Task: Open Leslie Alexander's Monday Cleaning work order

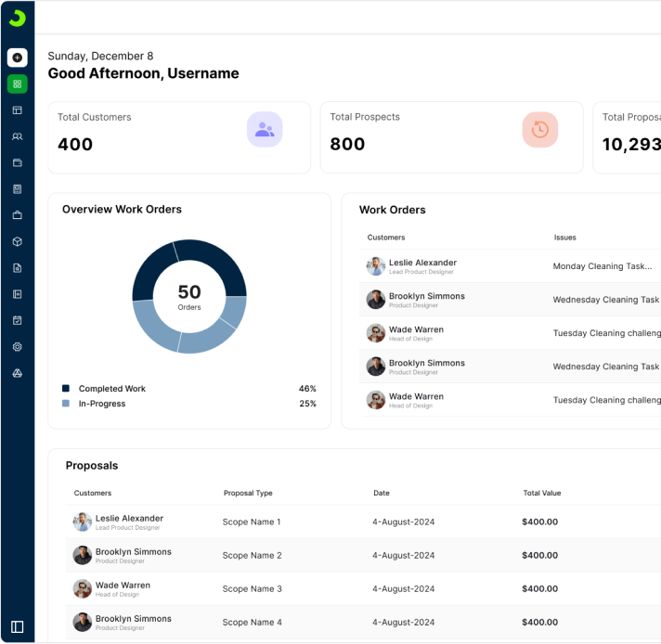Action: (602, 266)
